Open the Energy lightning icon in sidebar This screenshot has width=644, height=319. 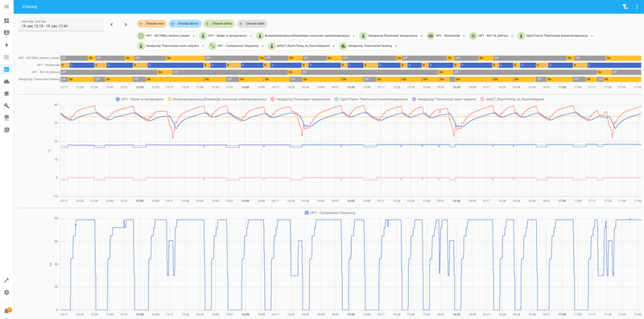coord(6,45)
